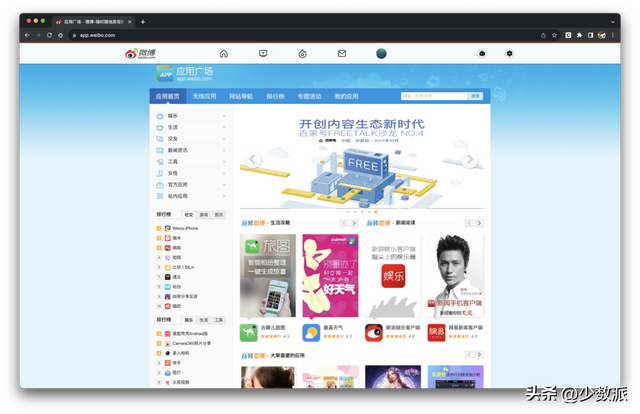Go to next page in 生活攻略 section
This screenshot has height=414, width=640.
[x=354, y=223]
